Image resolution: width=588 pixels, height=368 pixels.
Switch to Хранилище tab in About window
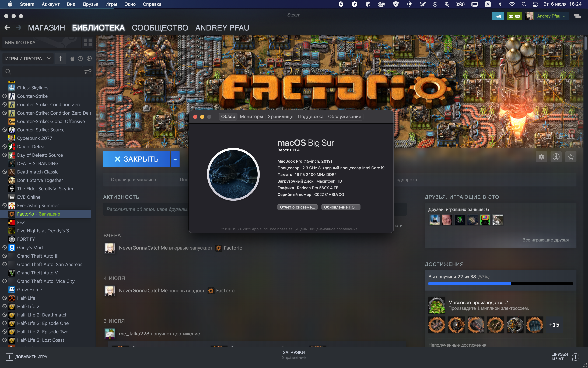tap(280, 117)
